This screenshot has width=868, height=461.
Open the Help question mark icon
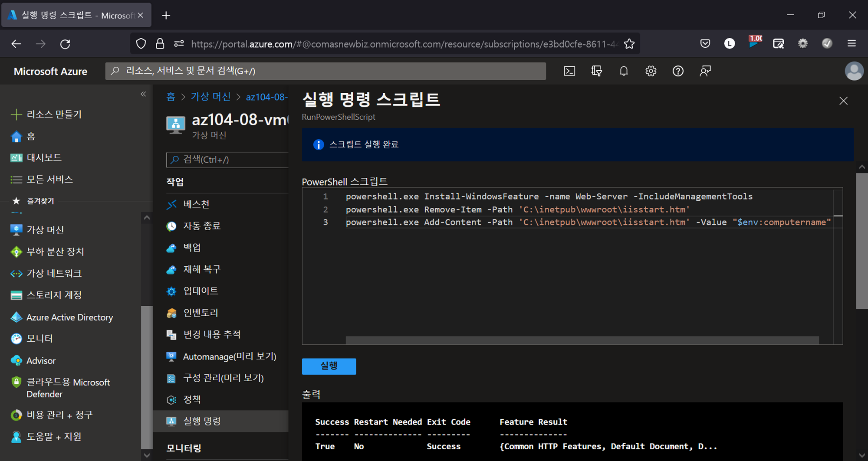pos(678,71)
